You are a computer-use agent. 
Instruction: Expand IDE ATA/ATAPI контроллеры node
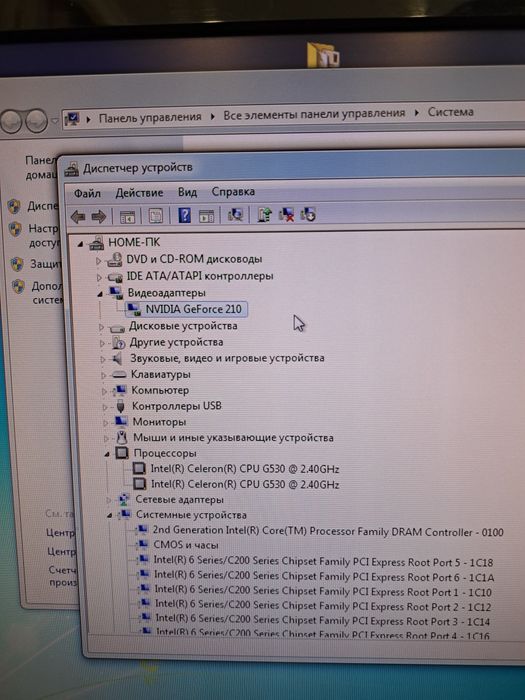click(x=99, y=278)
